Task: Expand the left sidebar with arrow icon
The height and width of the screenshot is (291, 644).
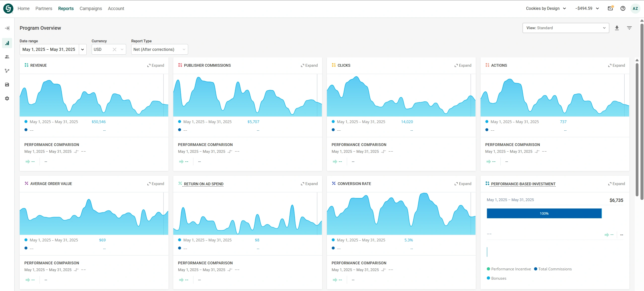Action: point(7,28)
